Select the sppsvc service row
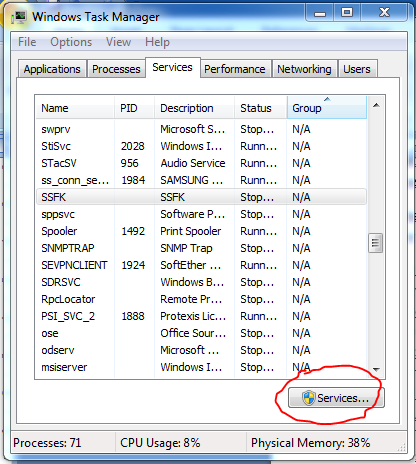 pos(201,214)
